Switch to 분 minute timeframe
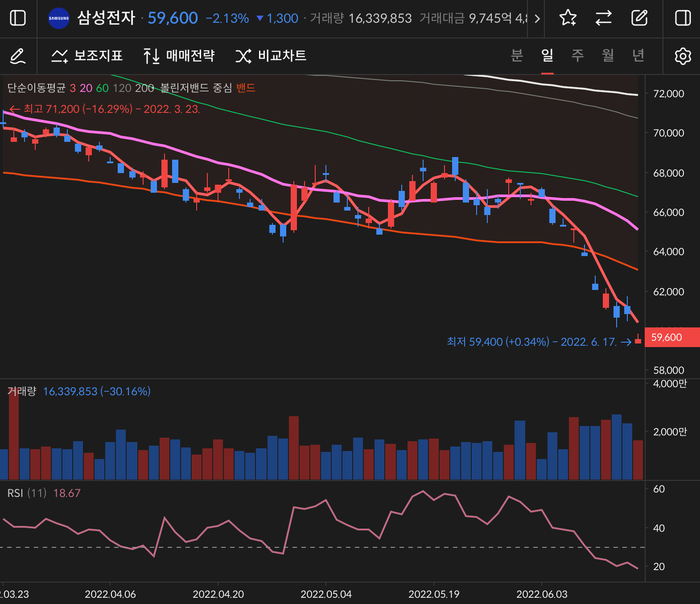700x604 pixels. point(517,55)
